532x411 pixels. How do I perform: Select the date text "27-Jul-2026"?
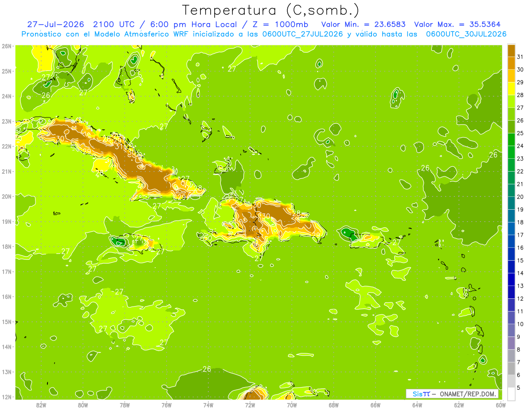pos(56,24)
